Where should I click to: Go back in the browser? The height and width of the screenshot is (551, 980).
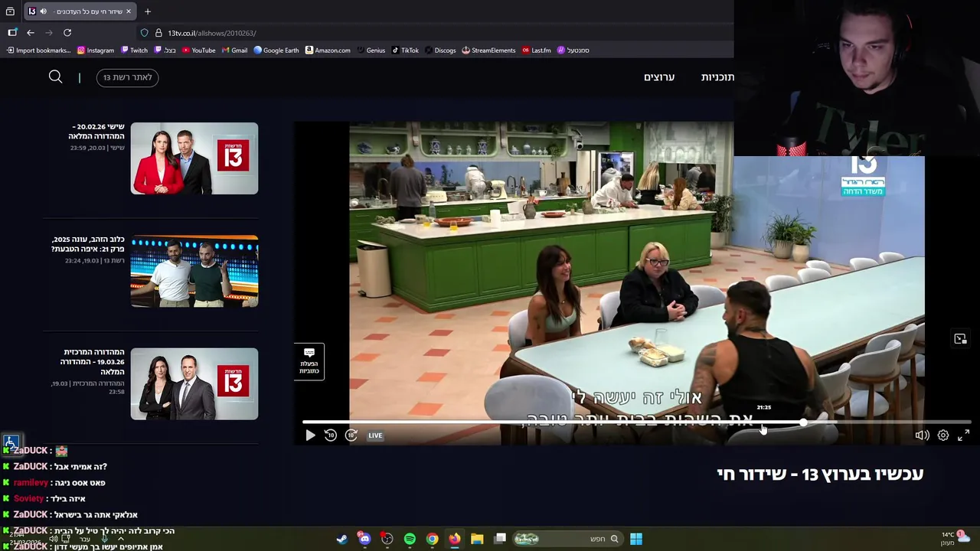click(31, 33)
